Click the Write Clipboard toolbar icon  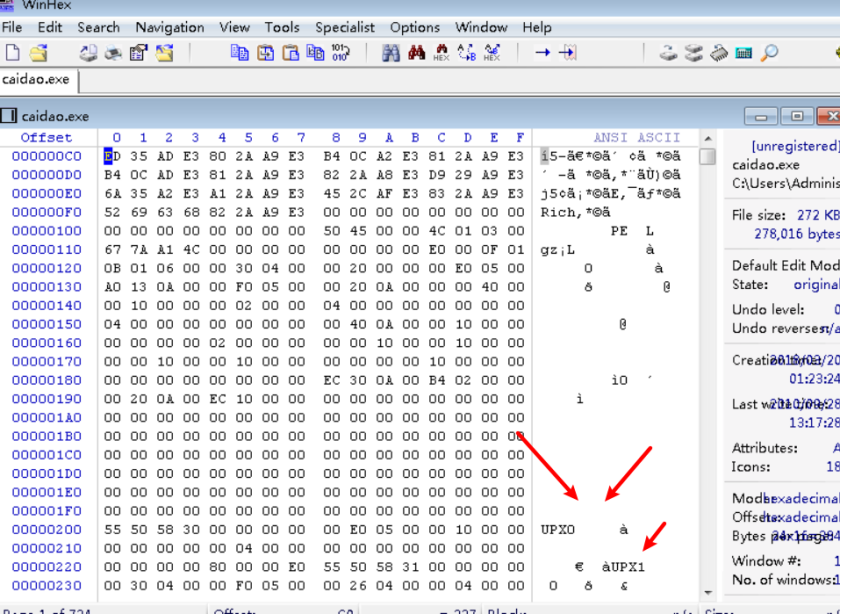point(265,53)
